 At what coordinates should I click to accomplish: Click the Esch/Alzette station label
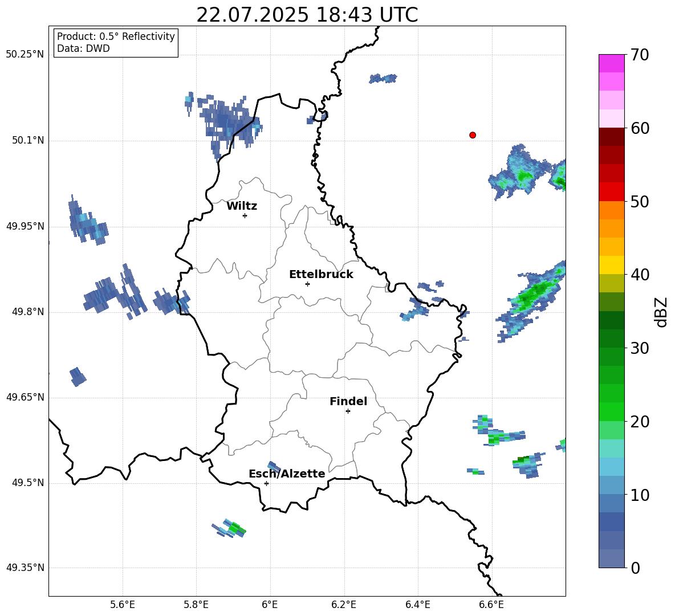(287, 474)
